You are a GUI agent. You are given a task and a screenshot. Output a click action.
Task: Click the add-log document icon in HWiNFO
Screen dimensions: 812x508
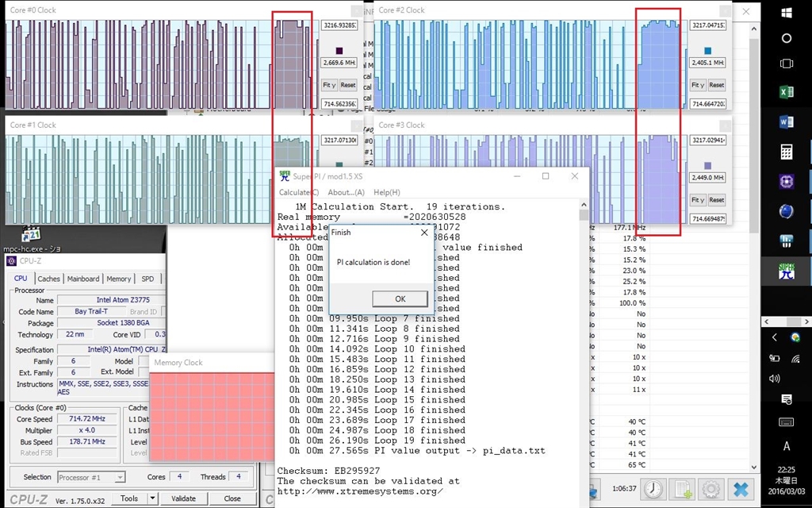682,489
